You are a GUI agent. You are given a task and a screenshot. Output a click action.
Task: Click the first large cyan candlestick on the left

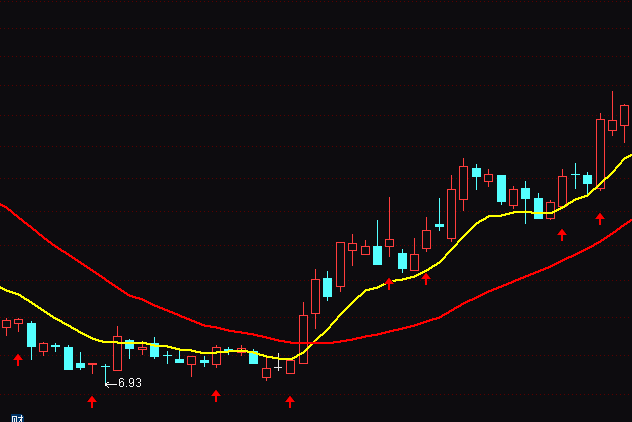pyautogui.click(x=31, y=334)
